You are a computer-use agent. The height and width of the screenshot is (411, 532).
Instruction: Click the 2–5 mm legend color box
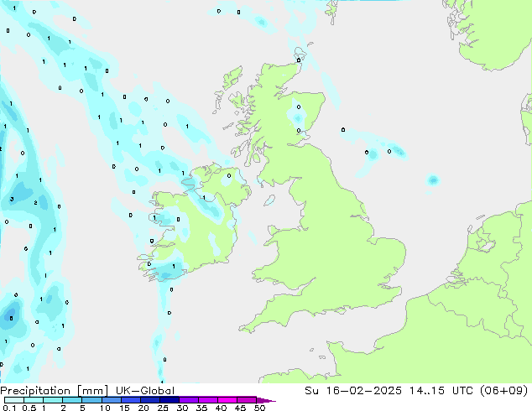(72, 400)
